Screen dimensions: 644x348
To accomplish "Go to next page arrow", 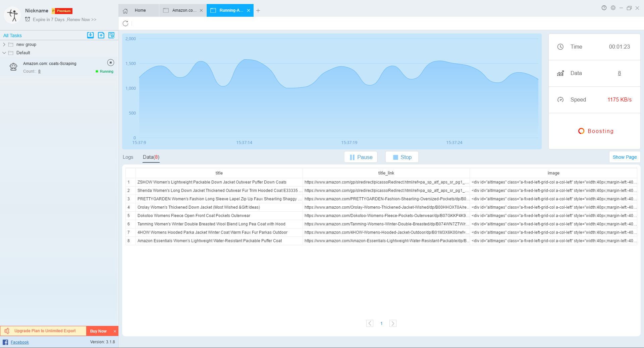I will (393, 323).
